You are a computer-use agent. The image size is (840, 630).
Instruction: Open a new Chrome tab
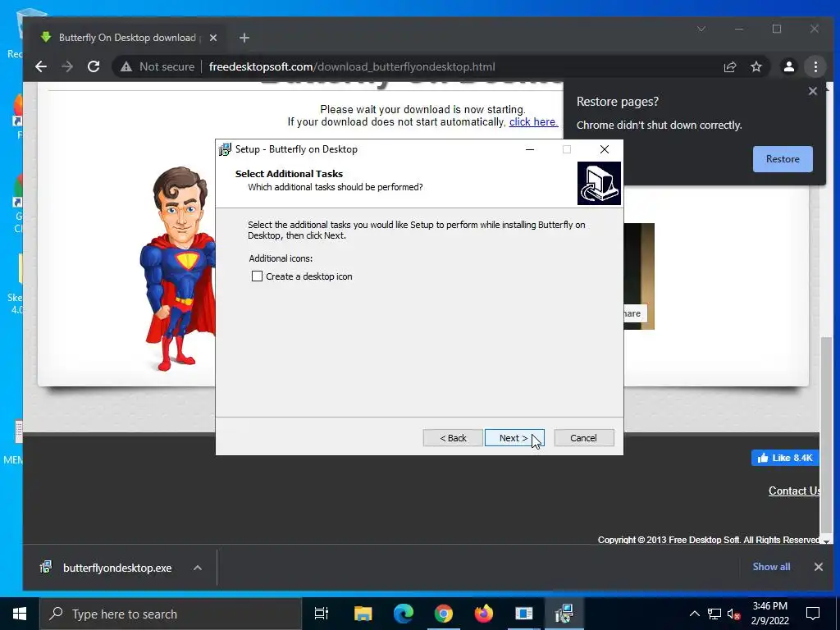coord(244,38)
